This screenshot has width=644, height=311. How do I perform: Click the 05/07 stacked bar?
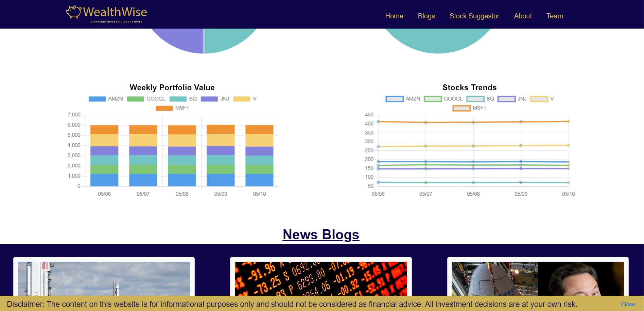143,156
